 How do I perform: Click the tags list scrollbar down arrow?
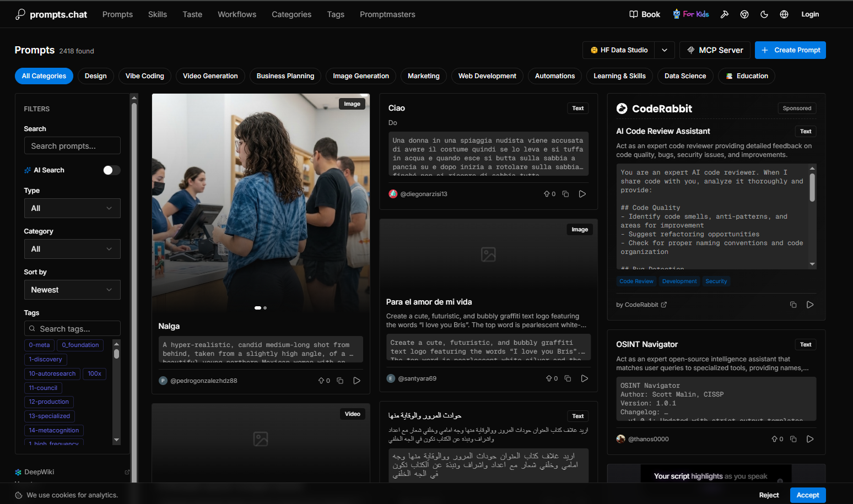pos(116,440)
